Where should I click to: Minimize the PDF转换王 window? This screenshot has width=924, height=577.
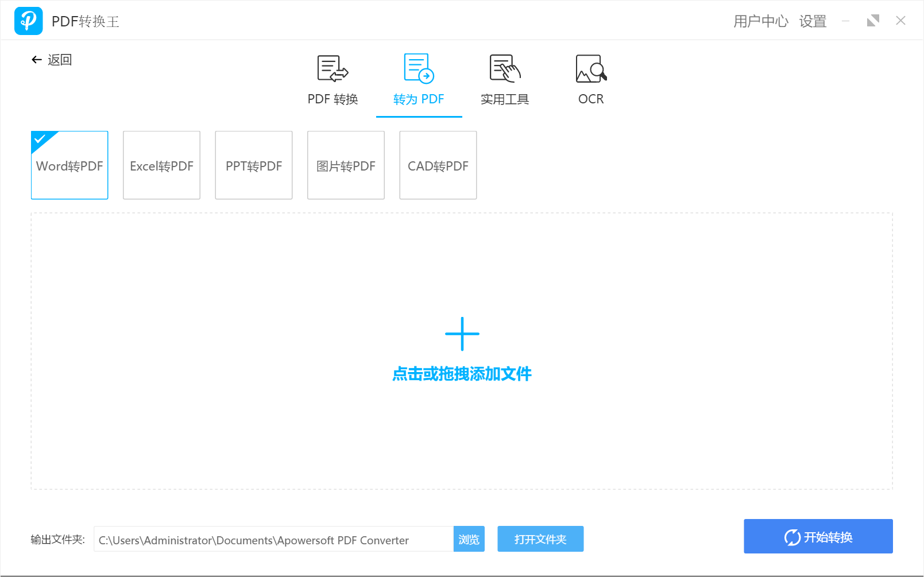846,21
